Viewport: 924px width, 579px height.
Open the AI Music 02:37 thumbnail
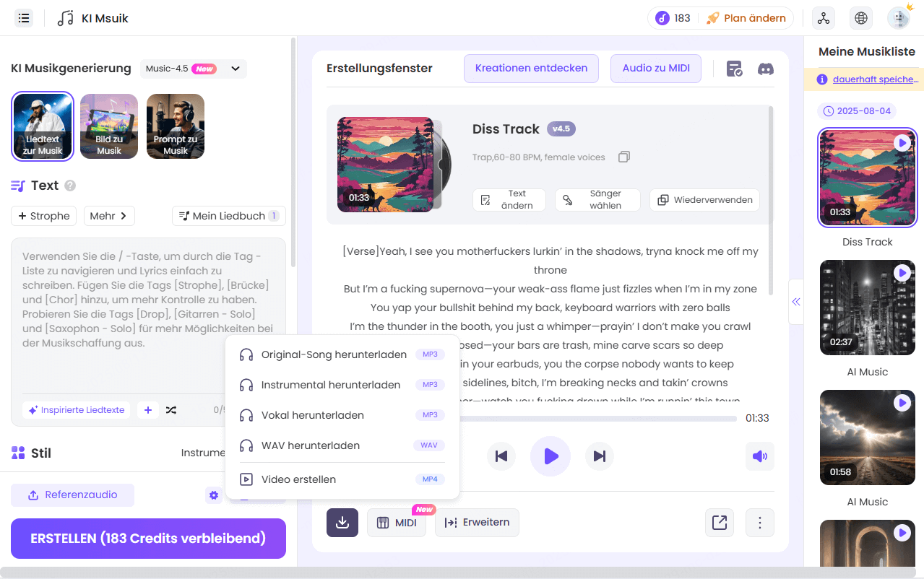(x=867, y=308)
